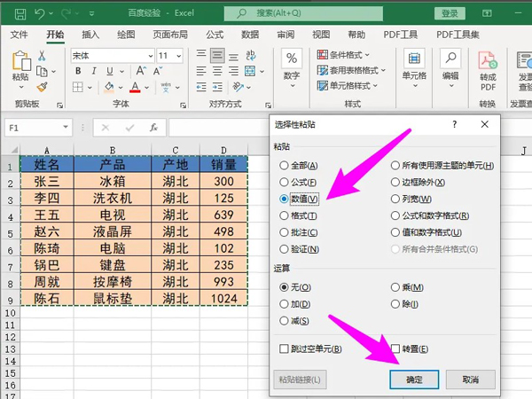Open the 公式 ribbon tab
This screenshot has height=399, width=532.
(214, 35)
